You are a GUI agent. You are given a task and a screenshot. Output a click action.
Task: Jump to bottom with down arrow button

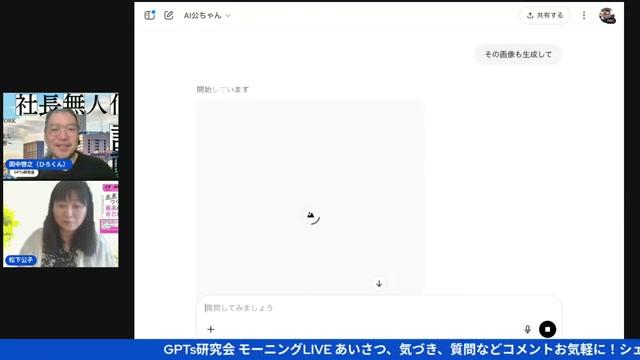pyautogui.click(x=379, y=283)
